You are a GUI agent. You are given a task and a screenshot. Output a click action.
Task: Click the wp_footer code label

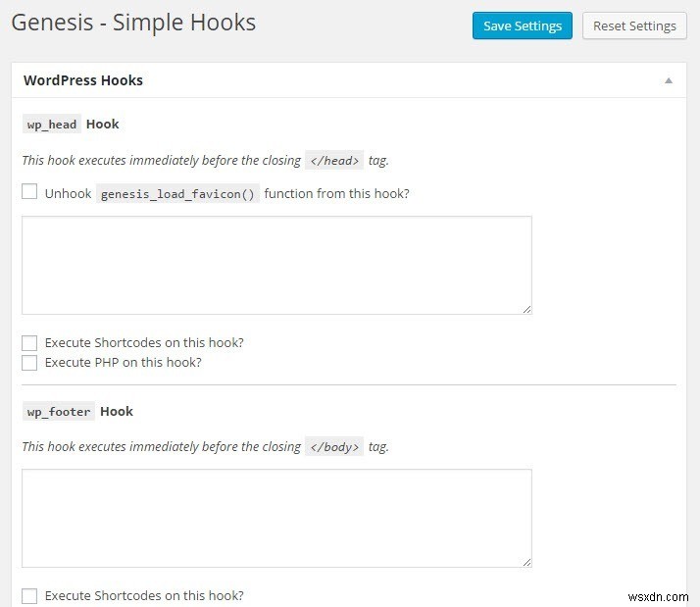pyautogui.click(x=59, y=412)
